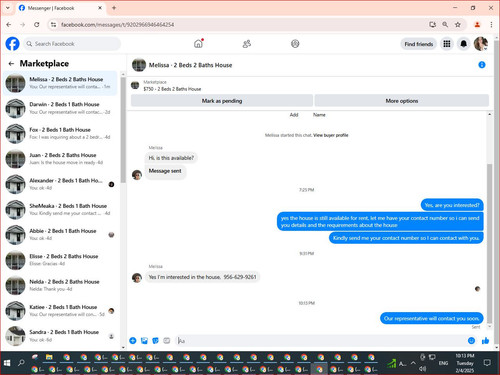Open the taskbar clock and date

point(465,363)
